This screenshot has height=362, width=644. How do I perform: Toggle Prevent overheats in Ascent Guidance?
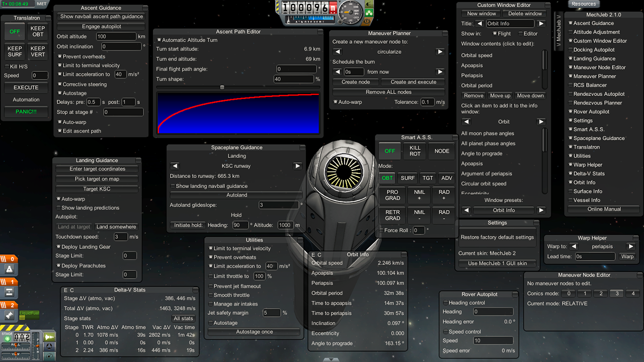[81, 57]
